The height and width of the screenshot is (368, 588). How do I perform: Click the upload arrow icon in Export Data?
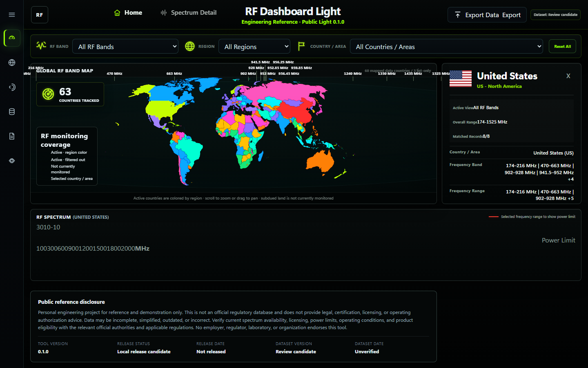point(458,15)
